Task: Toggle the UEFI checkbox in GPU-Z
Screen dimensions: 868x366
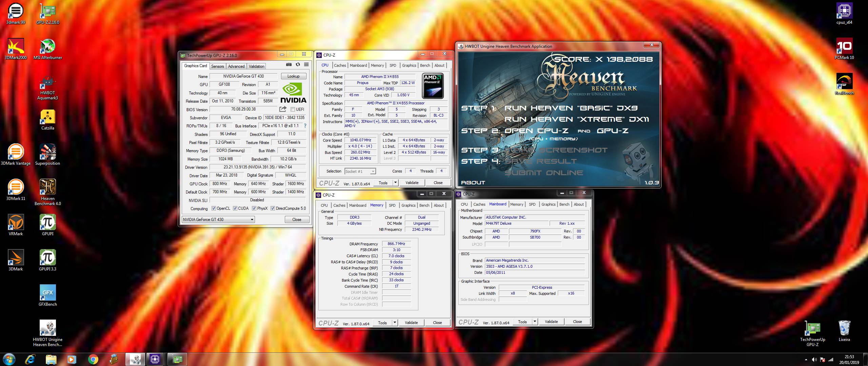Action: (x=293, y=109)
